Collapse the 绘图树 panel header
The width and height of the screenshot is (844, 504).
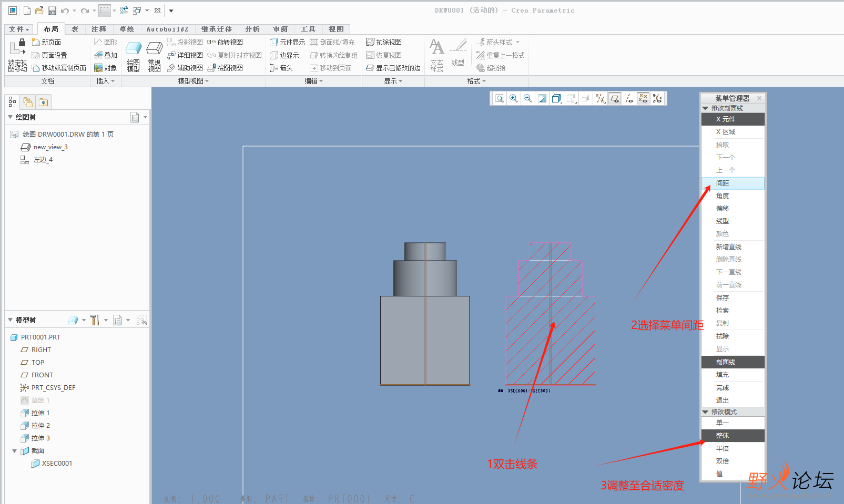pyautogui.click(x=10, y=117)
